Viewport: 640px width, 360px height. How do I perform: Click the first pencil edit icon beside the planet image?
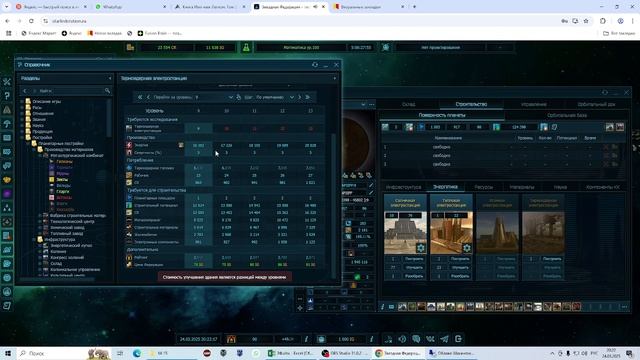pyautogui.click(x=371, y=185)
